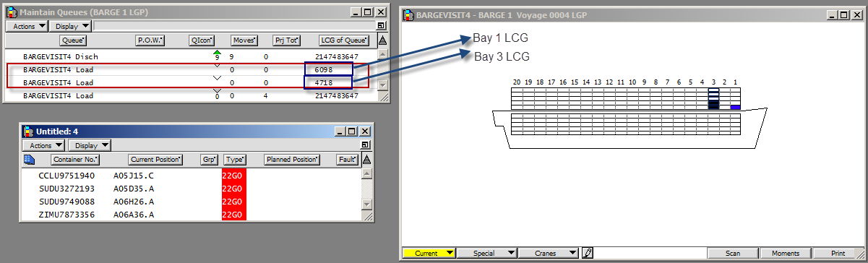The height and width of the screenshot is (263, 868).
Task: Open the Display dropdown in Untitled window
Action: pos(90,145)
